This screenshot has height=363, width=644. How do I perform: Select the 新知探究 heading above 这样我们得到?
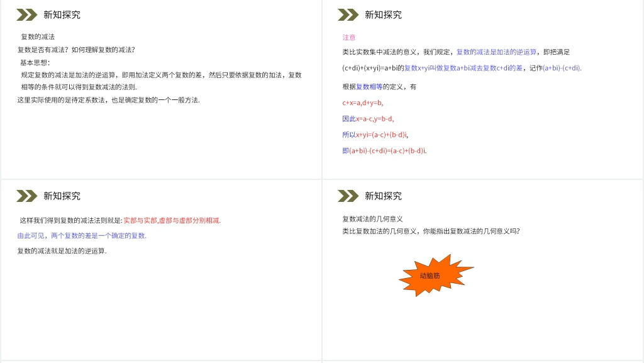(x=62, y=196)
